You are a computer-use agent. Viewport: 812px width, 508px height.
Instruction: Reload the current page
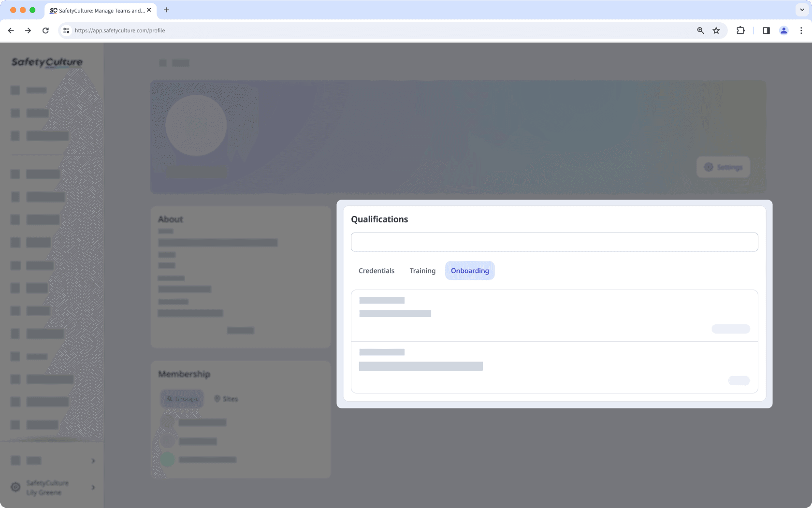click(45, 30)
